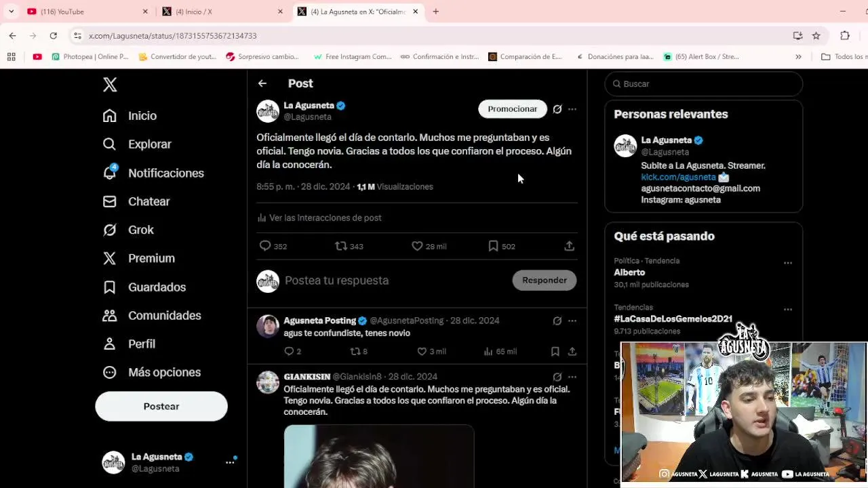Open Alberto trending topic
Image resolution: width=868 pixels, height=488 pixels.
(629, 272)
